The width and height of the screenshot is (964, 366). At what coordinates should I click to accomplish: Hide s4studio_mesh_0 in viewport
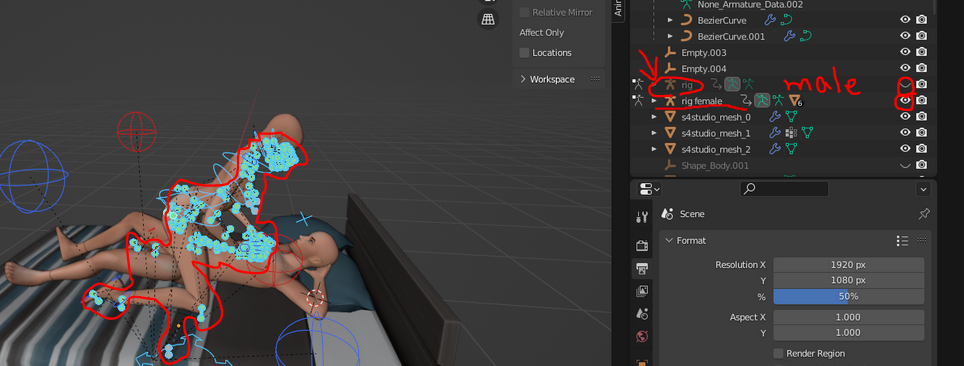coord(905,116)
